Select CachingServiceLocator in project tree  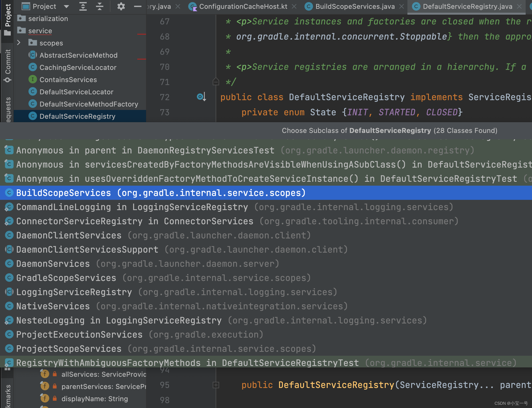click(78, 67)
